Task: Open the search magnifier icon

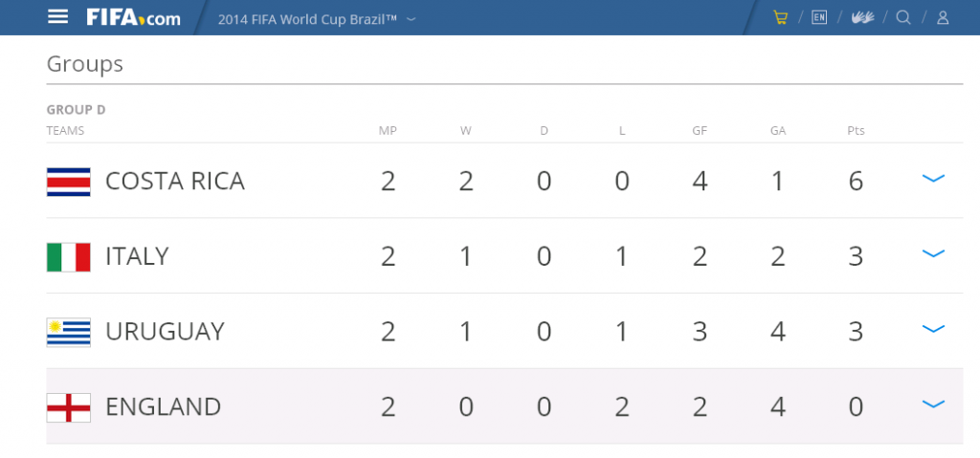Action: pos(903,17)
